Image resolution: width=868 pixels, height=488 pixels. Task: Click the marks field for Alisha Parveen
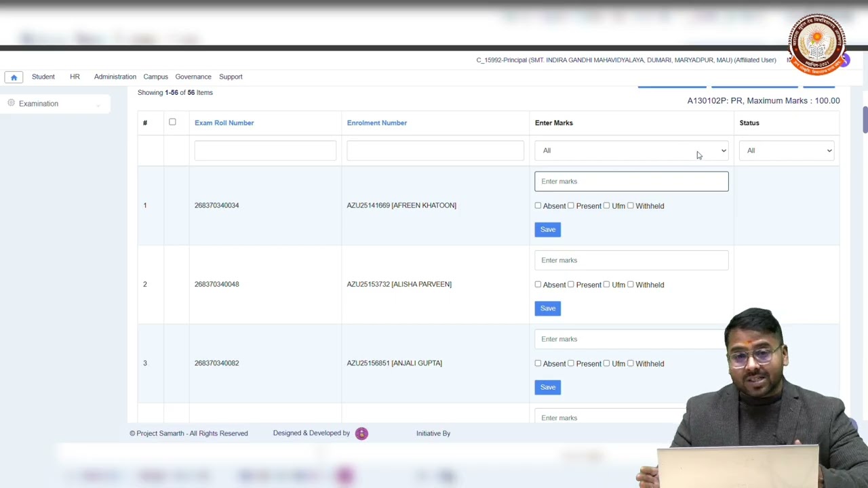(631, 260)
